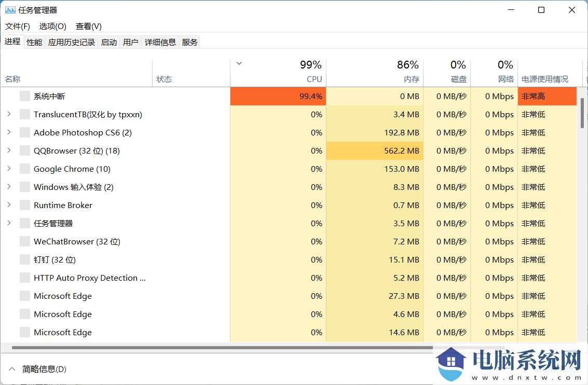
Task: Click the Google Chrome process icon
Action: coord(24,169)
